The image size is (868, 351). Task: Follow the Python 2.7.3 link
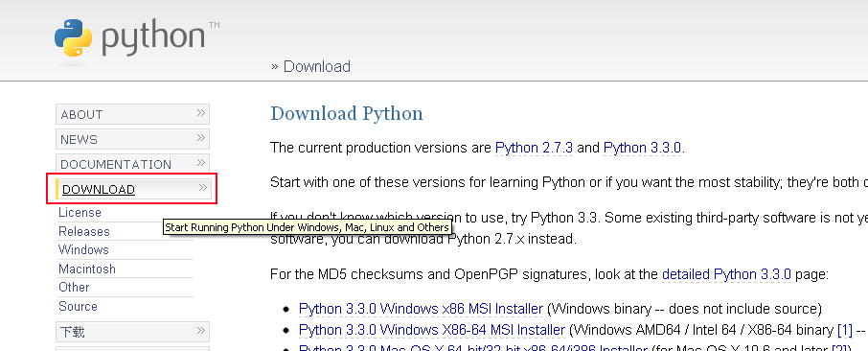(535, 148)
